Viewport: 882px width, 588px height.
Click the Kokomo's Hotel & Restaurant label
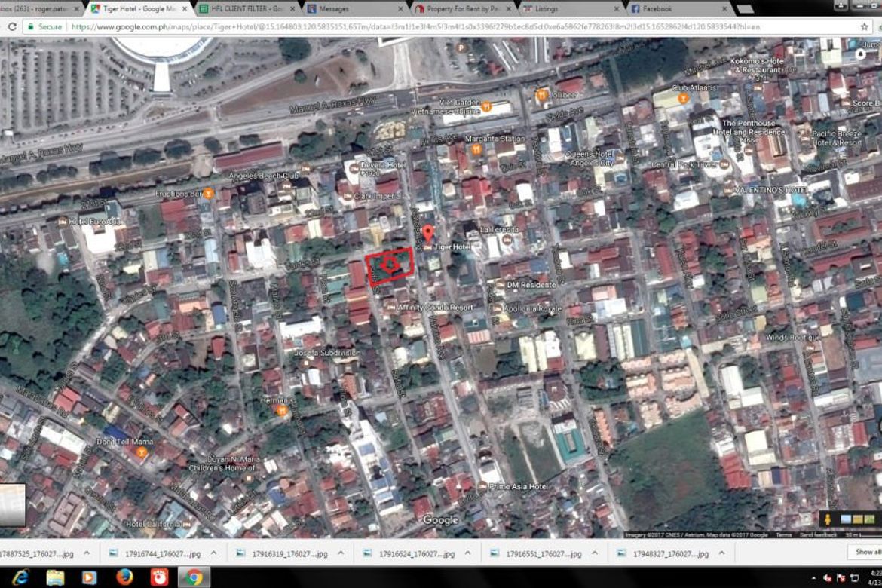[x=757, y=66]
